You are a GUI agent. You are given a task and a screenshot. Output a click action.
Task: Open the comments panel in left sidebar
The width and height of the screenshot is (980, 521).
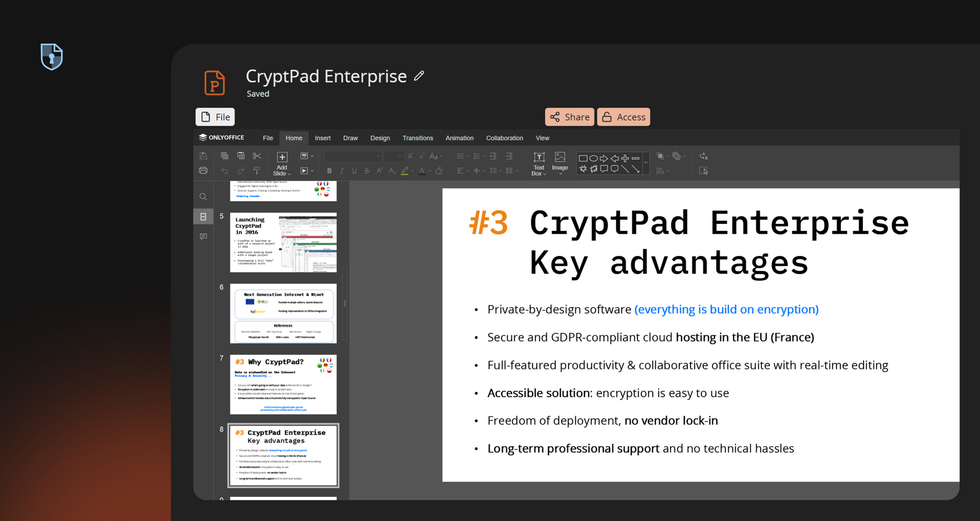pos(203,237)
